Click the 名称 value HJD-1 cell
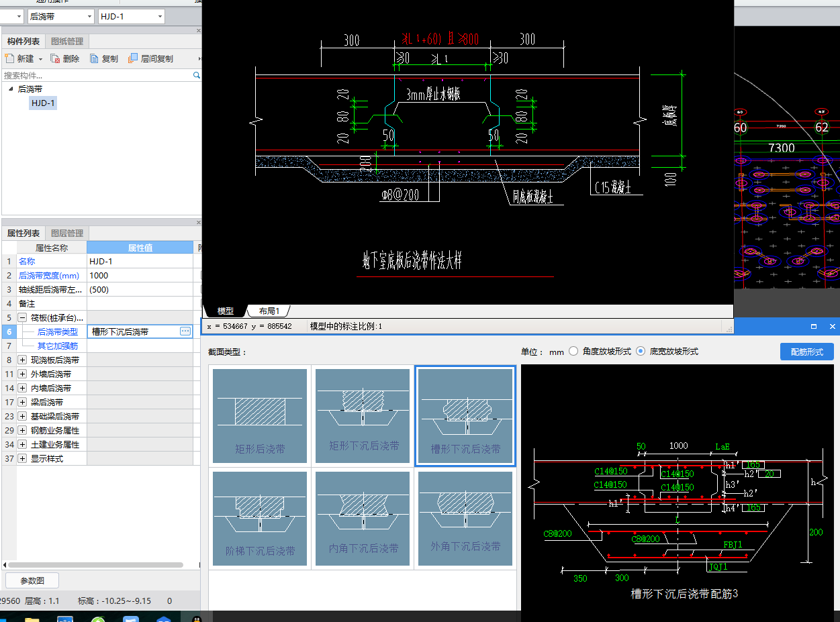Viewport: 840px width, 622px height. click(140, 262)
